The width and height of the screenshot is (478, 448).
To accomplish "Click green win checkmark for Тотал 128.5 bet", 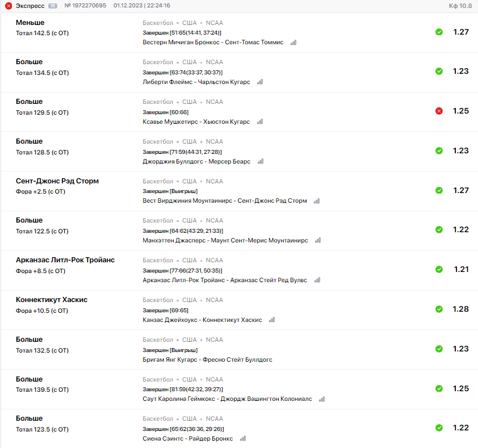I will point(439,150).
